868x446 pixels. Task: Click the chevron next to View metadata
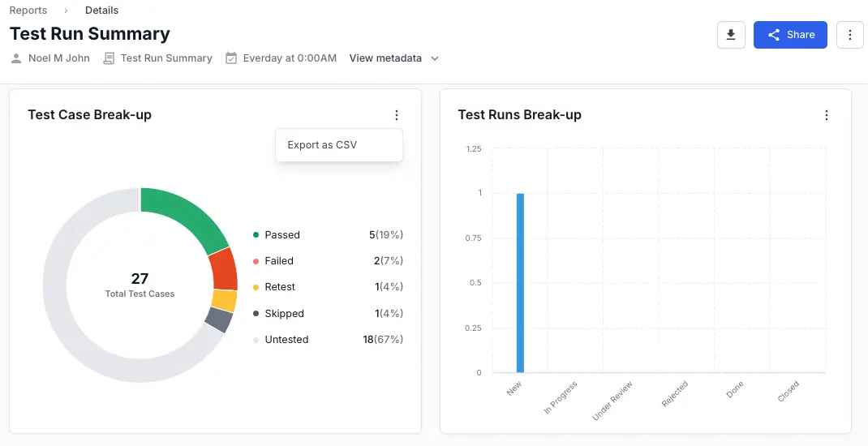(x=435, y=58)
